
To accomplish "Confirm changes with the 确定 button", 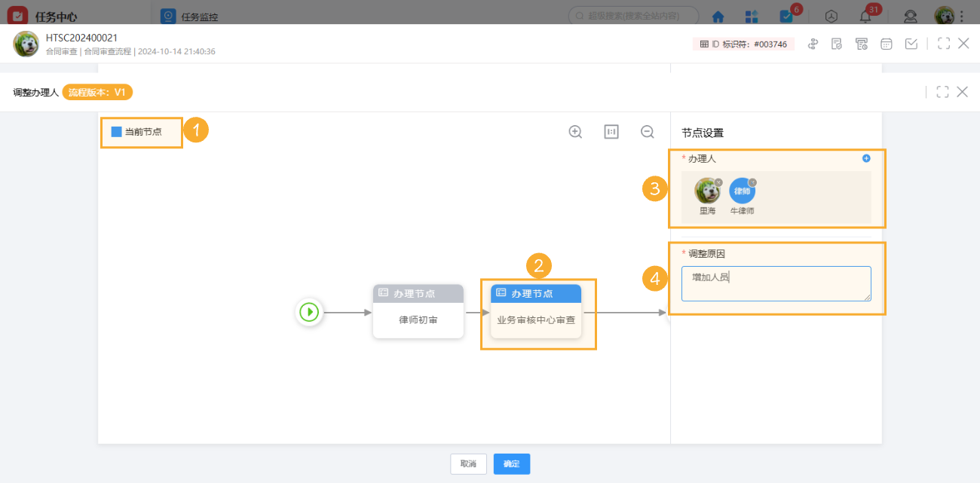I will tap(511, 464).
